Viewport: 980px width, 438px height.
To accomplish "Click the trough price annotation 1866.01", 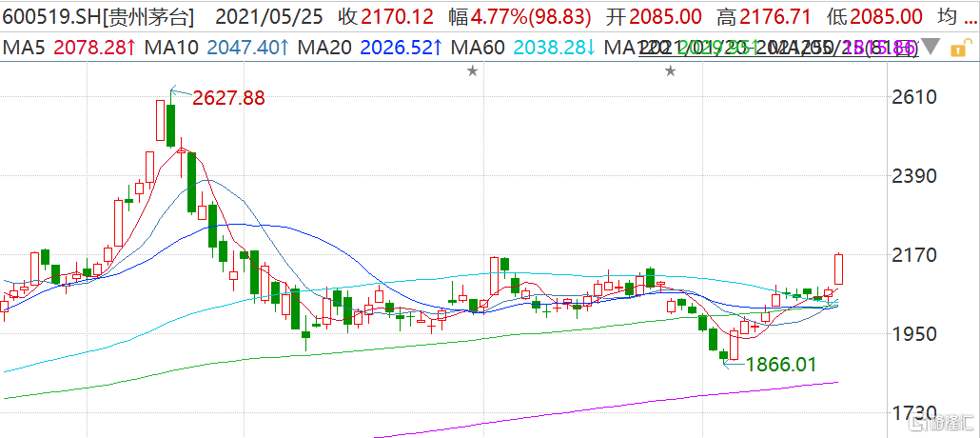I will (x=780, y=365).
